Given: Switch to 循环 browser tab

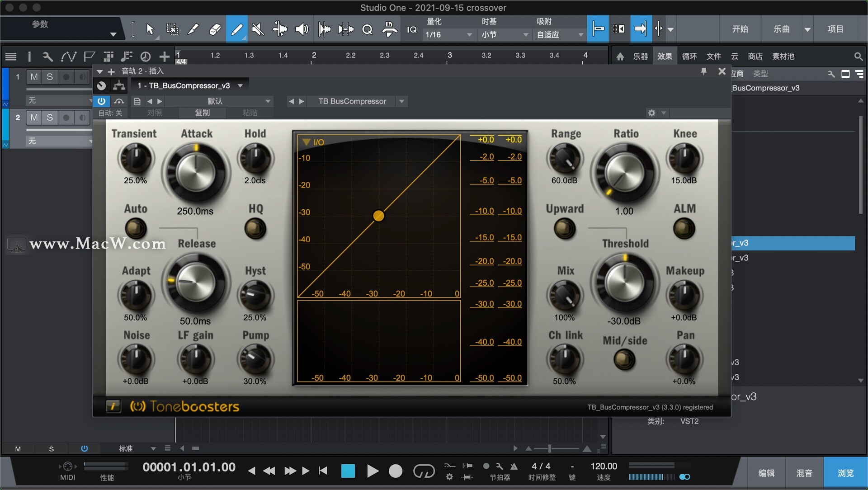Looking at the screenshot, I should click(x=689, y=57).
